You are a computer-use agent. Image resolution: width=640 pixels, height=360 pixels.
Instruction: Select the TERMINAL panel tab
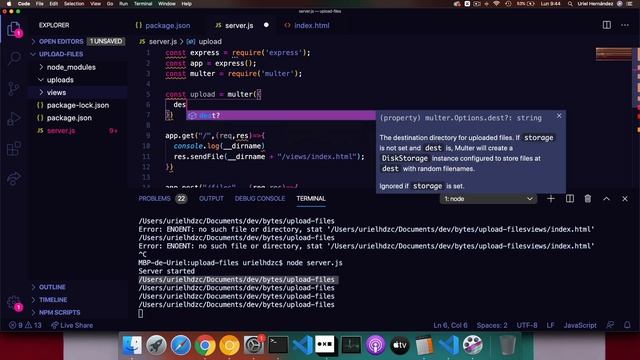311,199
